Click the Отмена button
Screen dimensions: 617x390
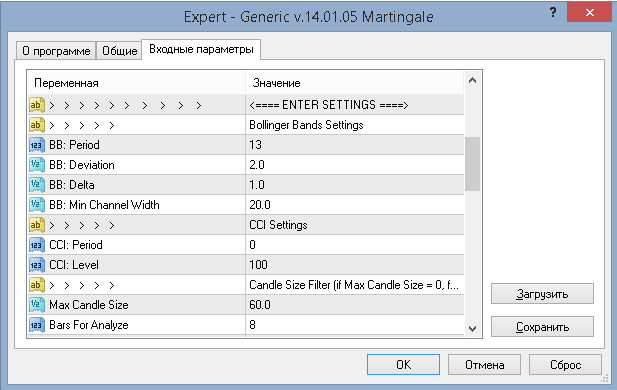pyautogui.click(x=484, y=364)
